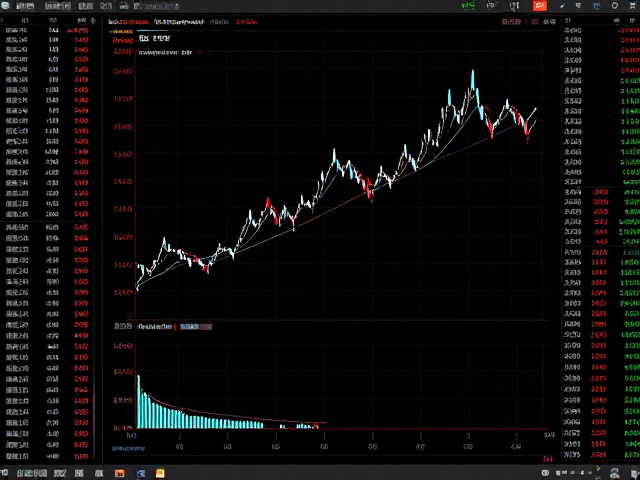
Task: Click the application logo in the title bar
Action: (5, 6)
